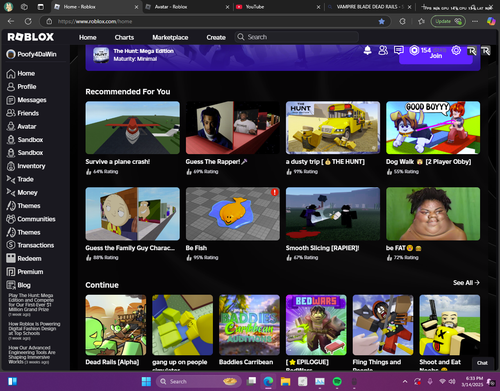Open Dog Walk 2 Player Obby thumbnail
Viewport: 500px width, 391px height.
click(x=433, y=128)
